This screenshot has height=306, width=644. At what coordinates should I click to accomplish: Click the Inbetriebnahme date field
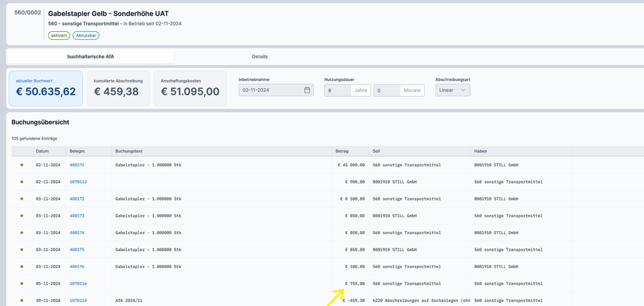click(271, 90)
